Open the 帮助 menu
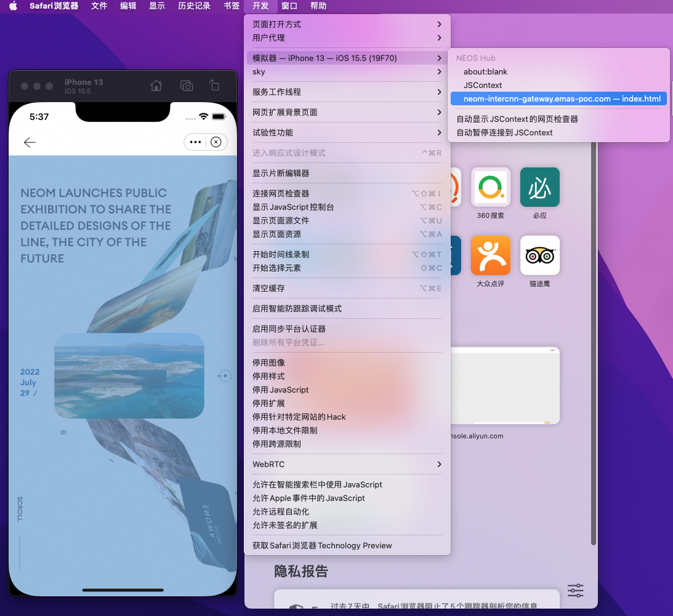 tap(318, 6)
